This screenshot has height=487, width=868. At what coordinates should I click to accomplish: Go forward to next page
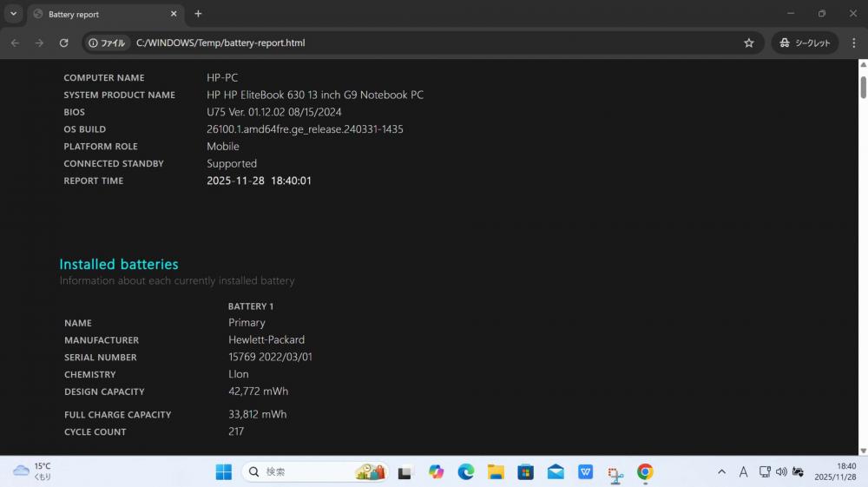(39, 43)
